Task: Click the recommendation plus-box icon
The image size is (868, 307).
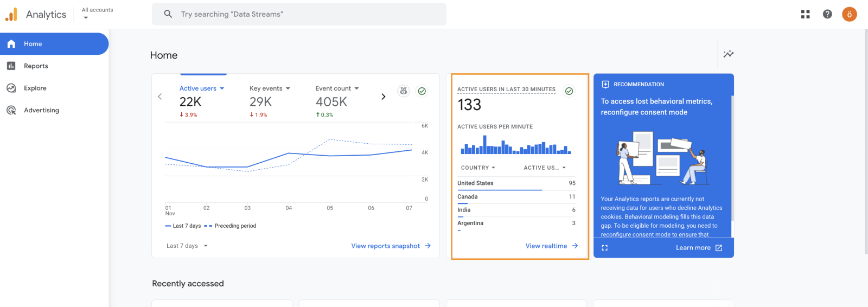Action: tap(605, 85)
